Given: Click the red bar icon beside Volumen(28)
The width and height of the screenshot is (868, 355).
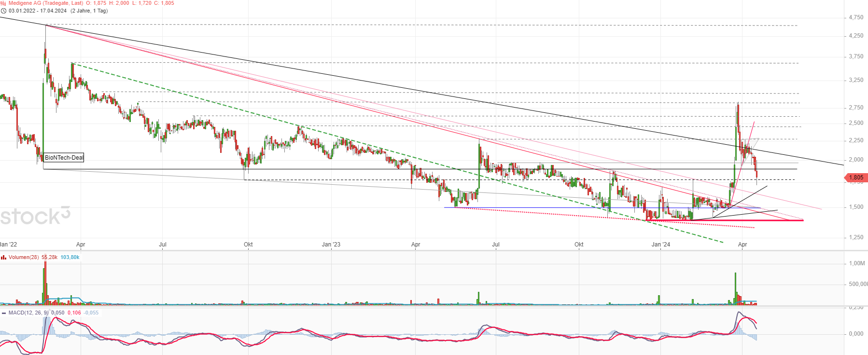Looking at the screenshot, I should click(3, 258).
